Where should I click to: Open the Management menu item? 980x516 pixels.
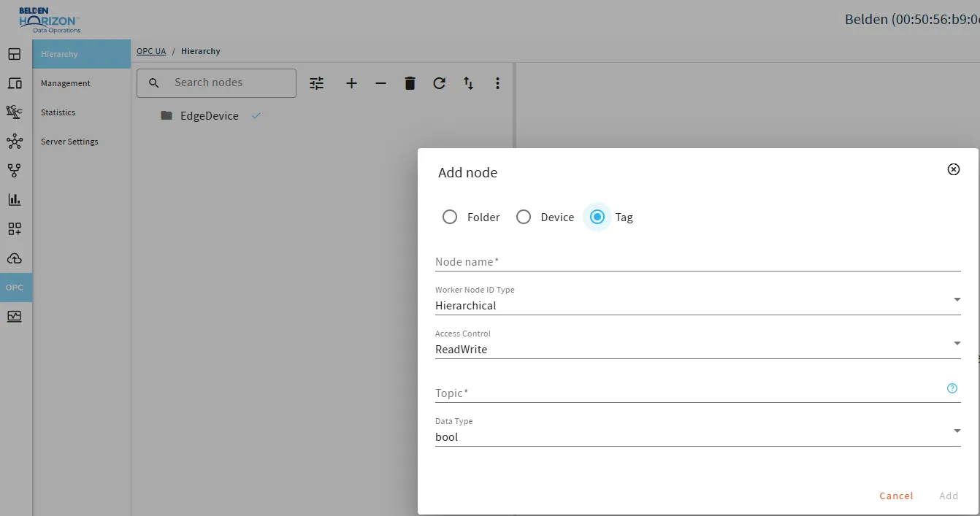click(82, 83)
